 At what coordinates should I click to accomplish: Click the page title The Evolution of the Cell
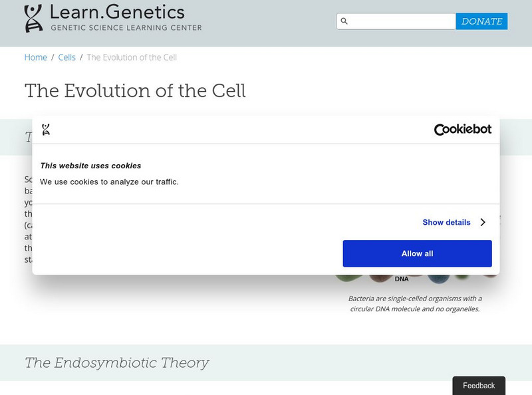pyautogui.click(x=135, y=90)
